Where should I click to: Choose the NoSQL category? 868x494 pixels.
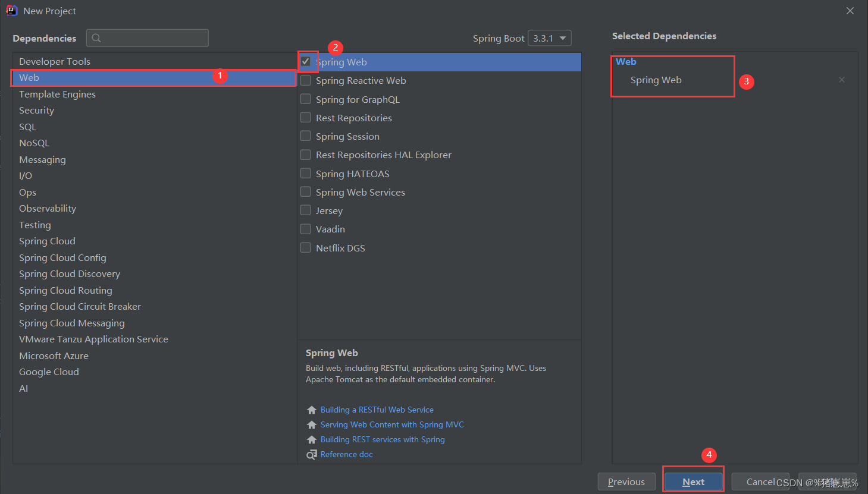pyautogui.click(x=154, y=143)
